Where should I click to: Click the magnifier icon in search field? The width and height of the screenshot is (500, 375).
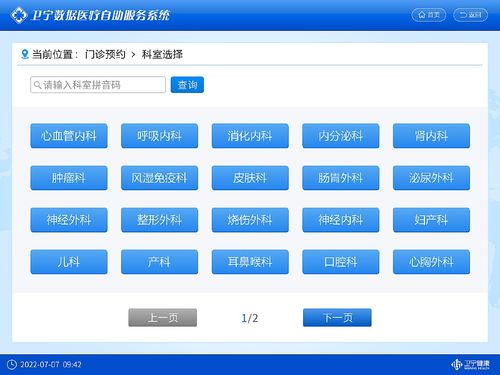coord(38,85)
